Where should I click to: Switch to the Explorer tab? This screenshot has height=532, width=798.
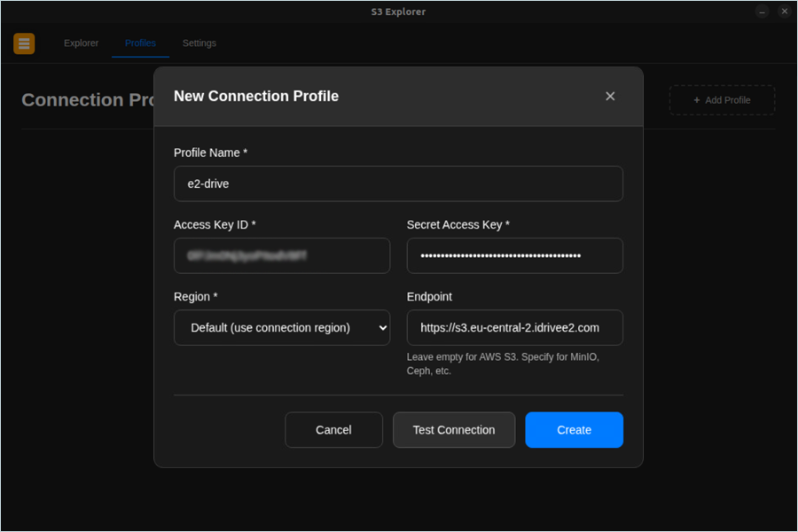(x=81, y=43)
